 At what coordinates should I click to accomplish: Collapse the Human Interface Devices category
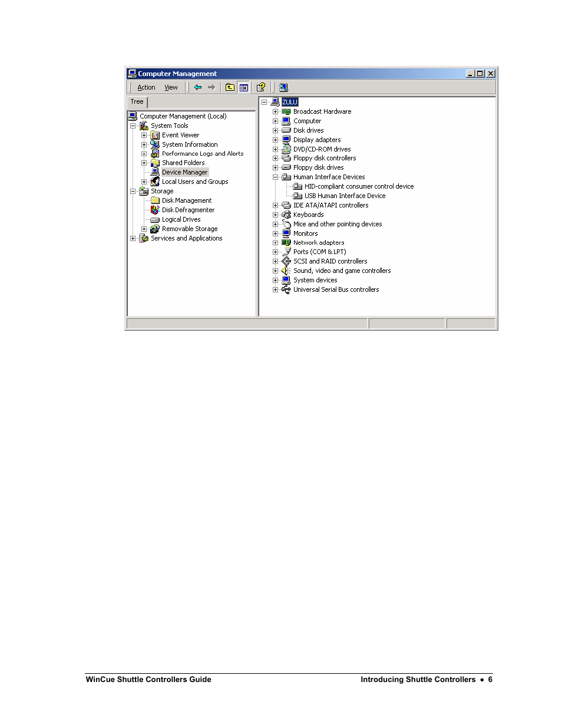(x=275, y=177)
